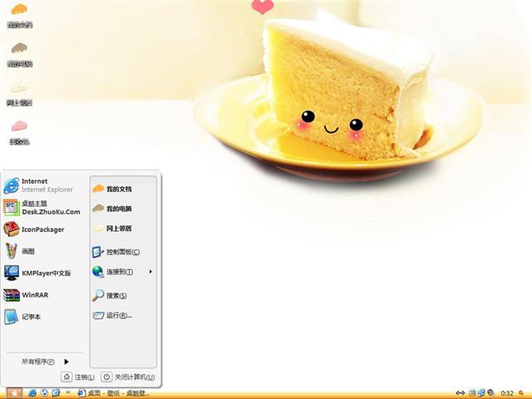The height and width of the screenshot is (399, 532).
Task: Open the brown 我的电脑 icon on the desktop
Action: 19,54
